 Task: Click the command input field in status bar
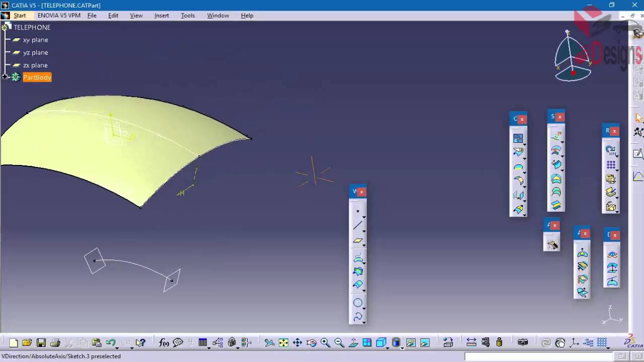tap(539, 356)
